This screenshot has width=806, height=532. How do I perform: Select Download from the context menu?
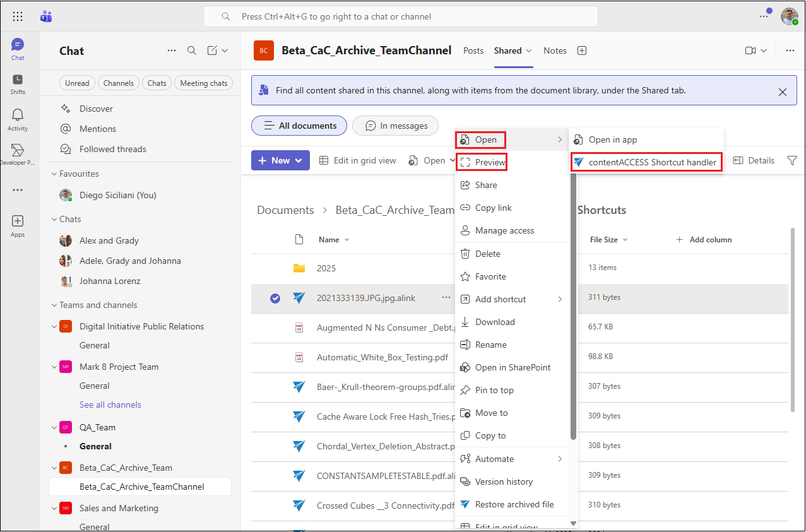click(494, 322)
